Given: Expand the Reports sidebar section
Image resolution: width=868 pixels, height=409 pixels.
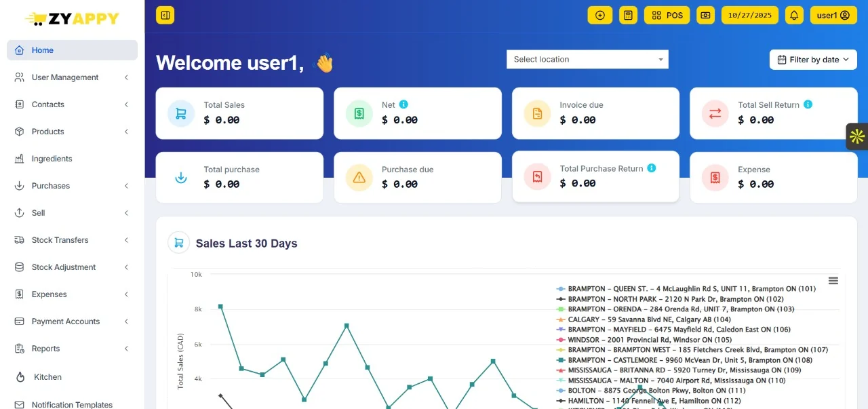Looking at the screenshot, I should tap(46, 348).
